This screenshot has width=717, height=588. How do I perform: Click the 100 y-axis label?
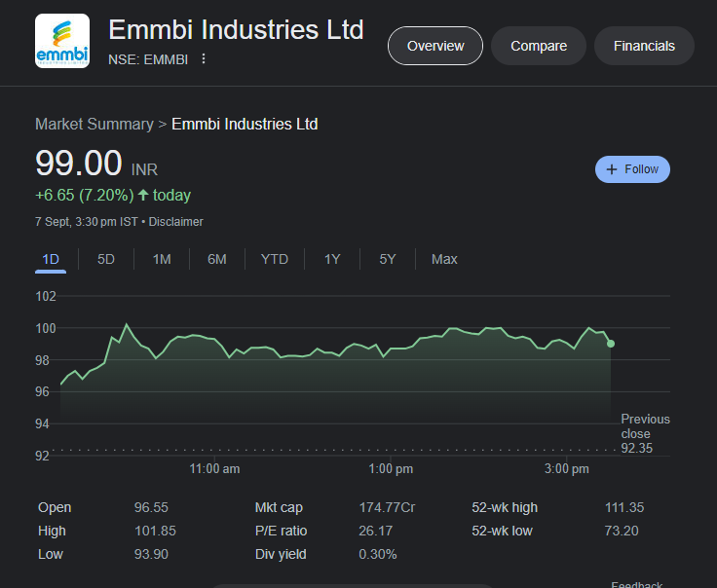[x=46, y=328]
